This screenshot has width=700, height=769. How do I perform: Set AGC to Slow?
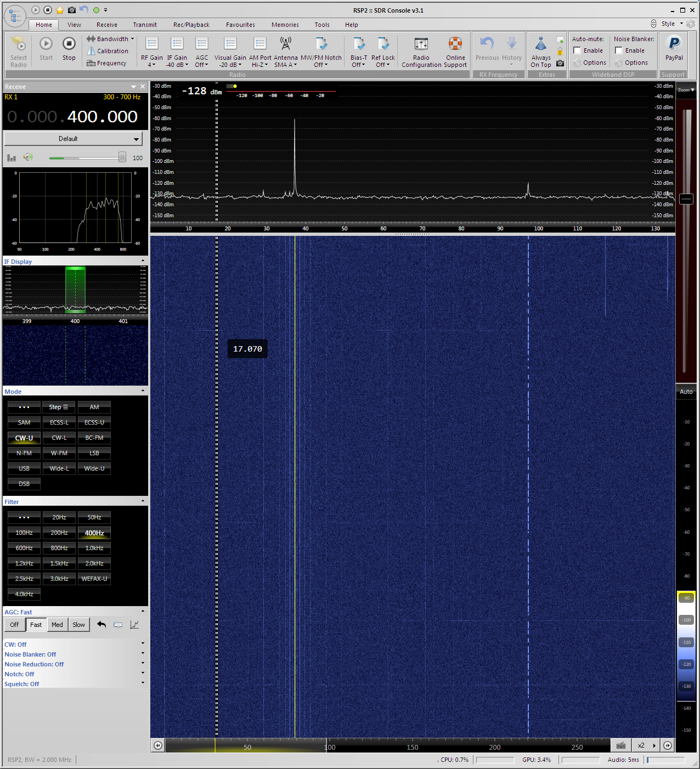click(78, 625)
